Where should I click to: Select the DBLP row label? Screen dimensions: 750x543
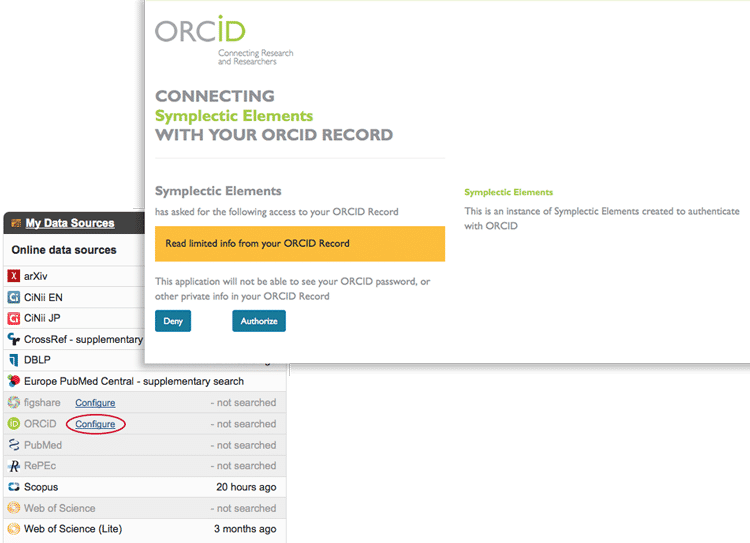point(37,360)
